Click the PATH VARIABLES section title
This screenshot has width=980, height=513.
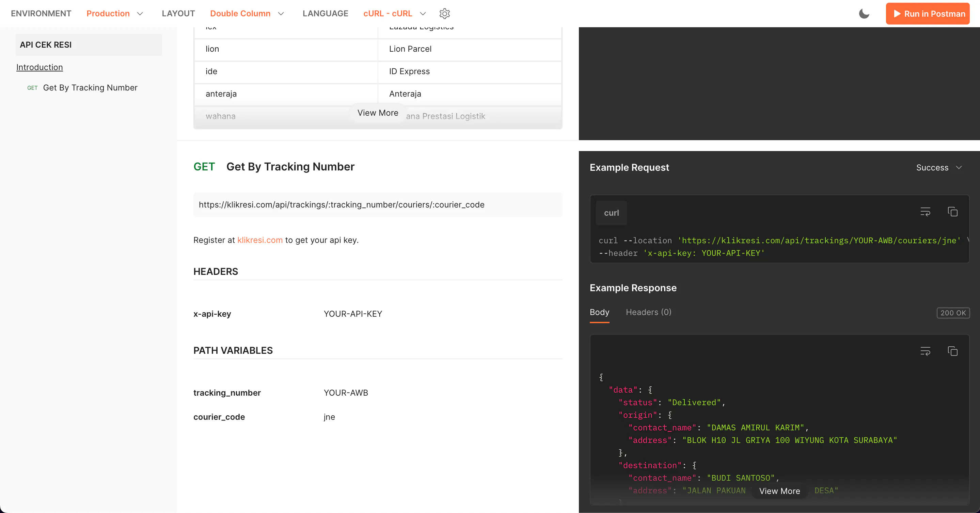233,351
